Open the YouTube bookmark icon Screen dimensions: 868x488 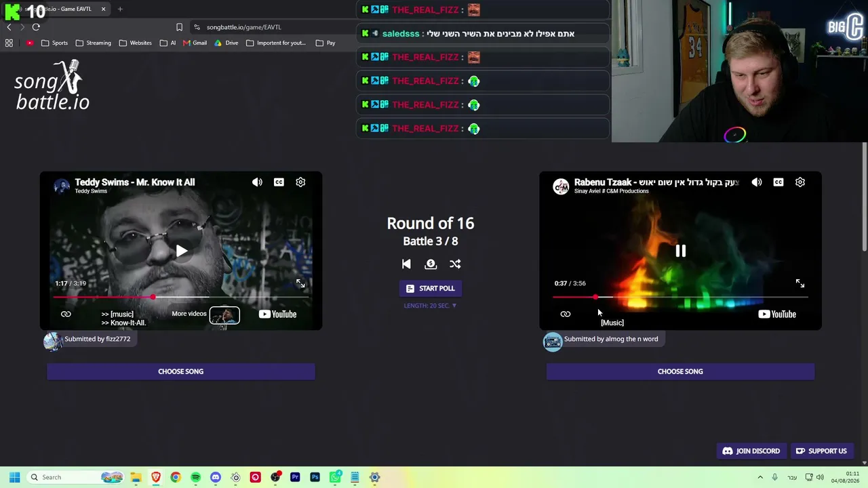pyautogui.click(x=30, y=43)
